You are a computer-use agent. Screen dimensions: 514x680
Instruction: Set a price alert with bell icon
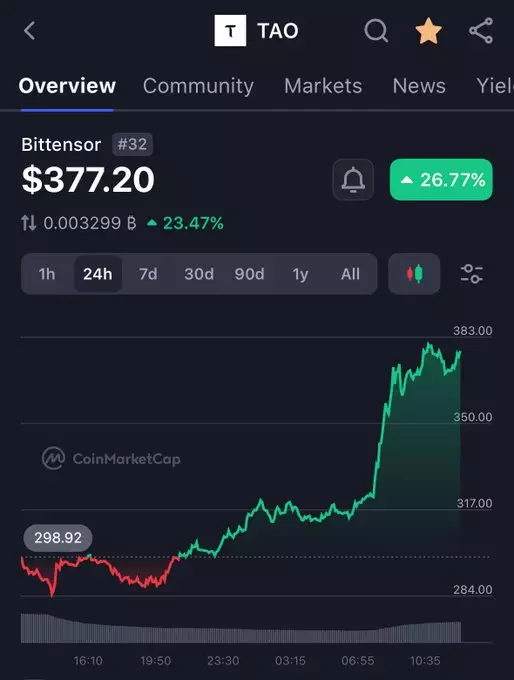[353, 180]
